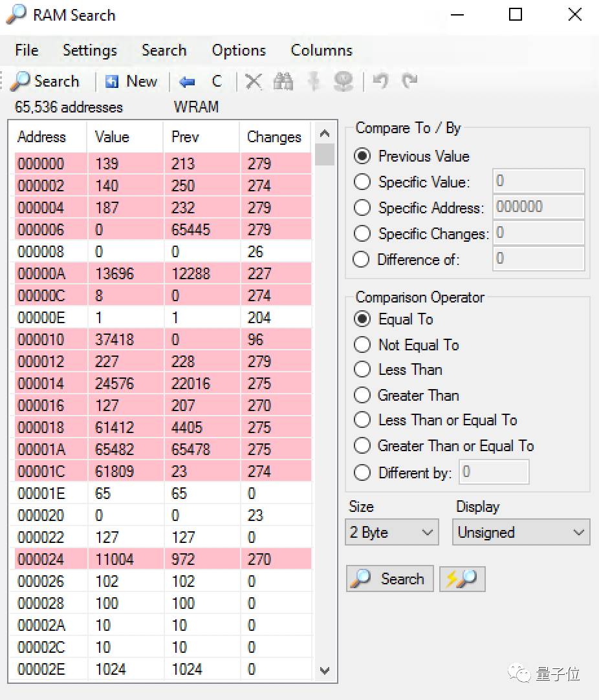Click the Specific Changes input field
The width and height of the screenshot is (599, 700).
[539, 233]
